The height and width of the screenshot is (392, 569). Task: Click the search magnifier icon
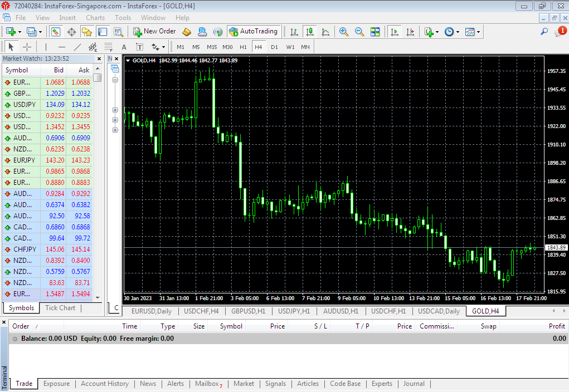[544, 32]
